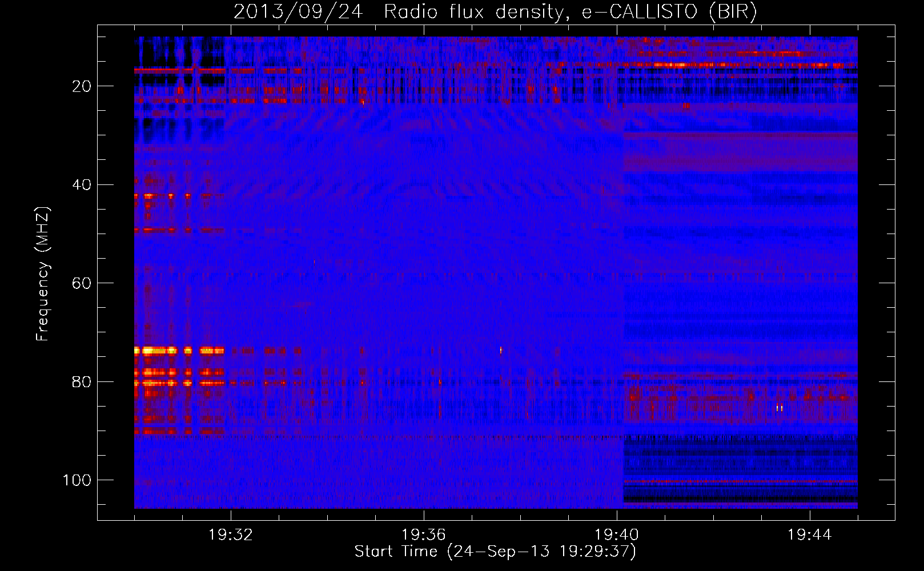
Task: Click the 'Start Time (24-Sep-13 19:29:37)' label
Action: (x=495, y=552)
